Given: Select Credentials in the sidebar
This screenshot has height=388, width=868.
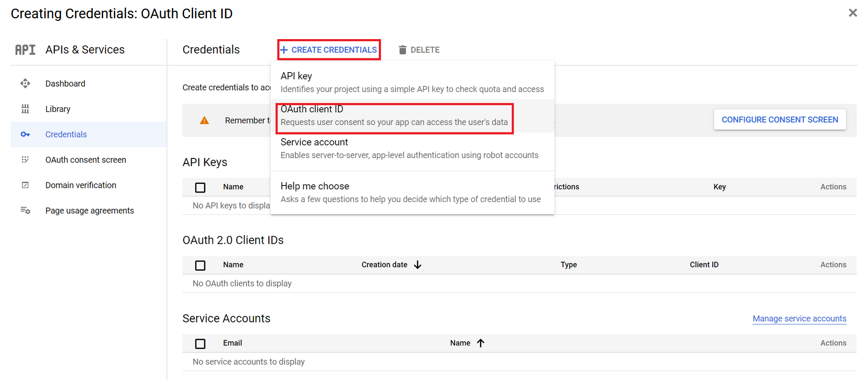Looking at the screenshot, I should [x=89, y=134].
